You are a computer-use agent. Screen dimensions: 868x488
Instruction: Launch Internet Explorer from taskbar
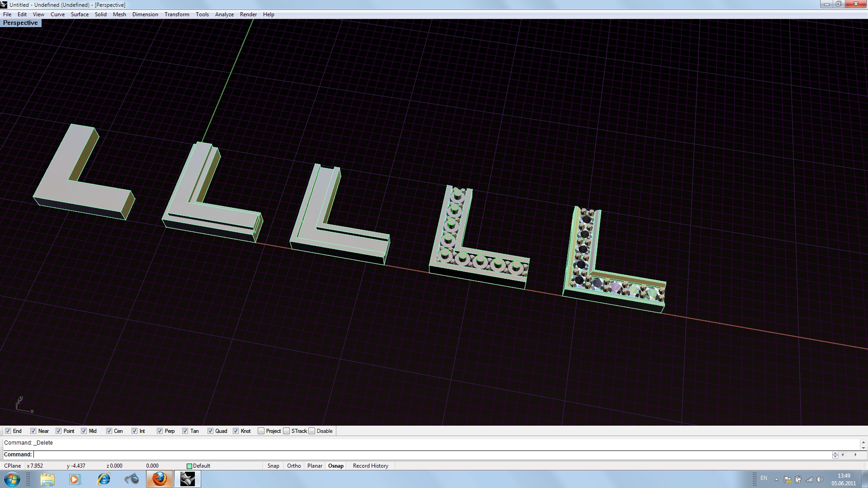[x=104, y=479]
